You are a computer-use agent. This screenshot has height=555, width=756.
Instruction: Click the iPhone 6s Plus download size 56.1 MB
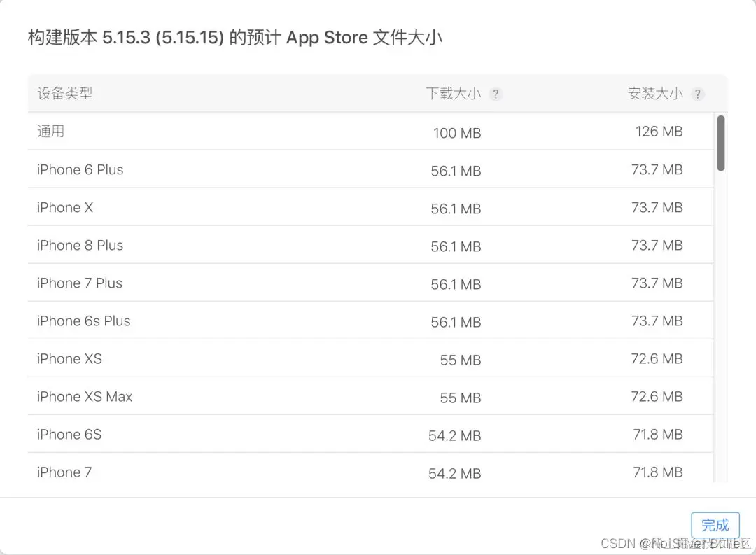[x=456, y=323]
